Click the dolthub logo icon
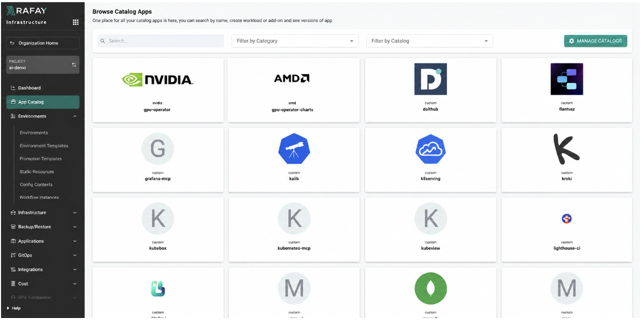The height and width of the screenshot is (320, 644). [x=431, y=79]
